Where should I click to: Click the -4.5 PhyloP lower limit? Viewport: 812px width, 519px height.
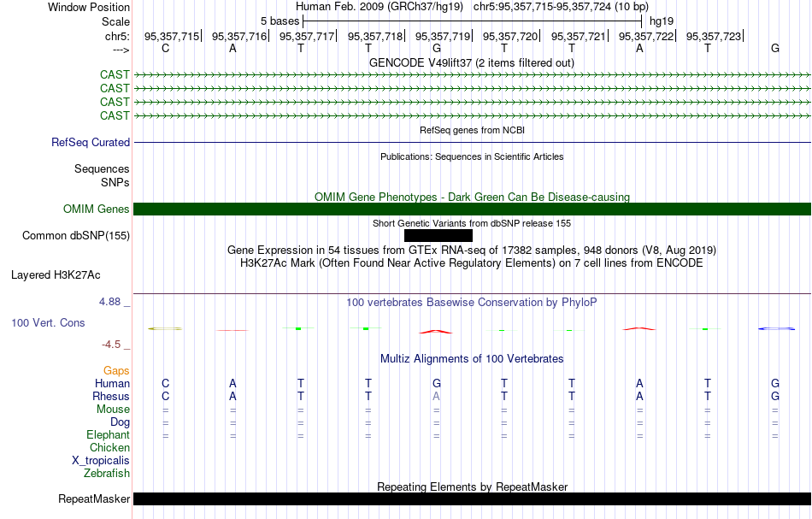(111, 345)
